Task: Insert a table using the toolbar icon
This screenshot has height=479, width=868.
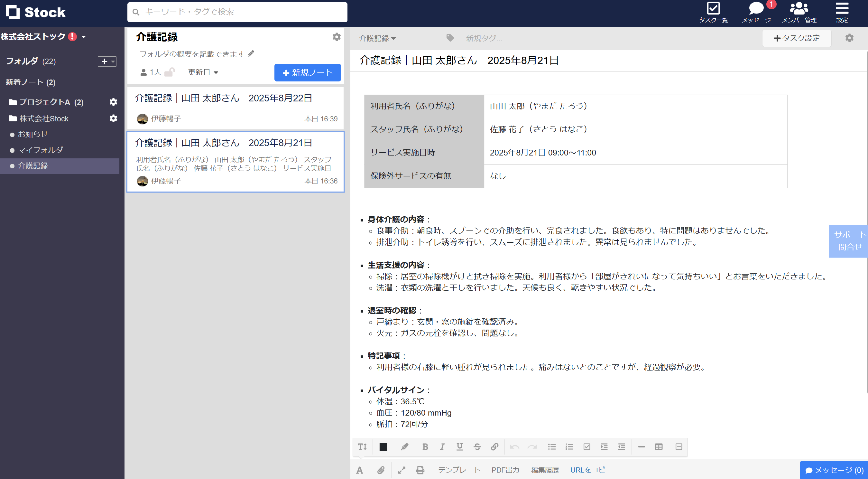Action: tap(659, 447)
